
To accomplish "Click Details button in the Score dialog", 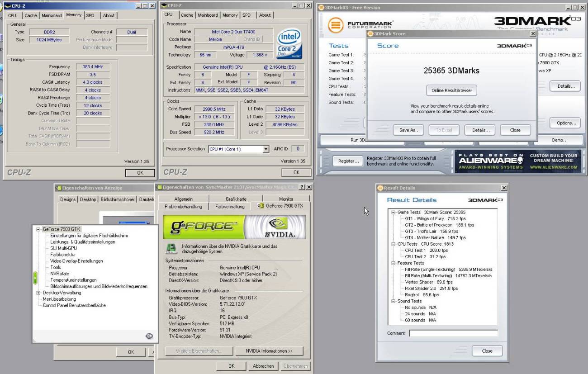I will coord(481,130).
